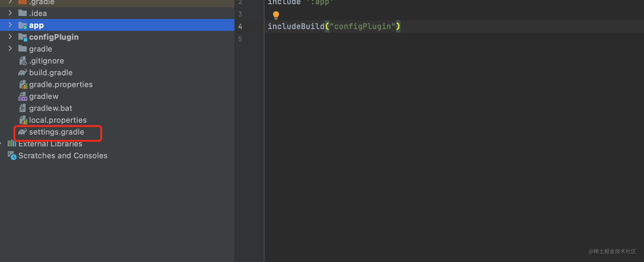Expand the configPlugin folder chevron
This screenshot has height=262, width=644.
tap(10, 37)
